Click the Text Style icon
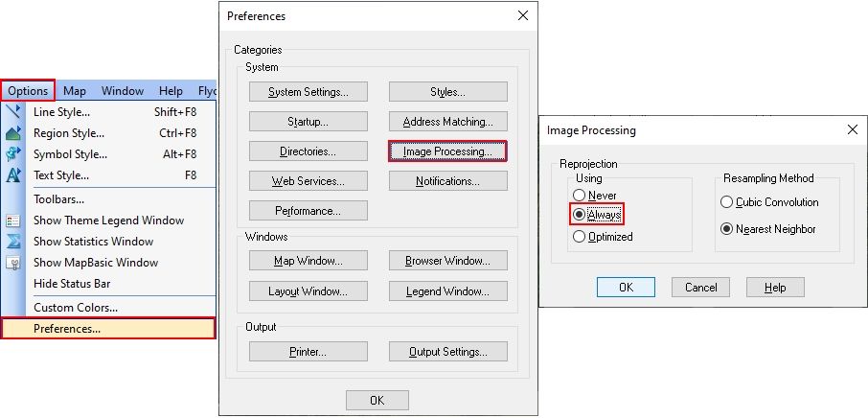This screenshot has height=418, width=868. point(12,175)
